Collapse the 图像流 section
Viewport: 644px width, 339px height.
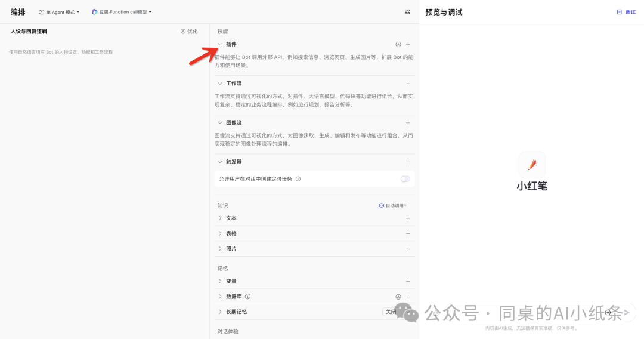[x=219, y=122]
